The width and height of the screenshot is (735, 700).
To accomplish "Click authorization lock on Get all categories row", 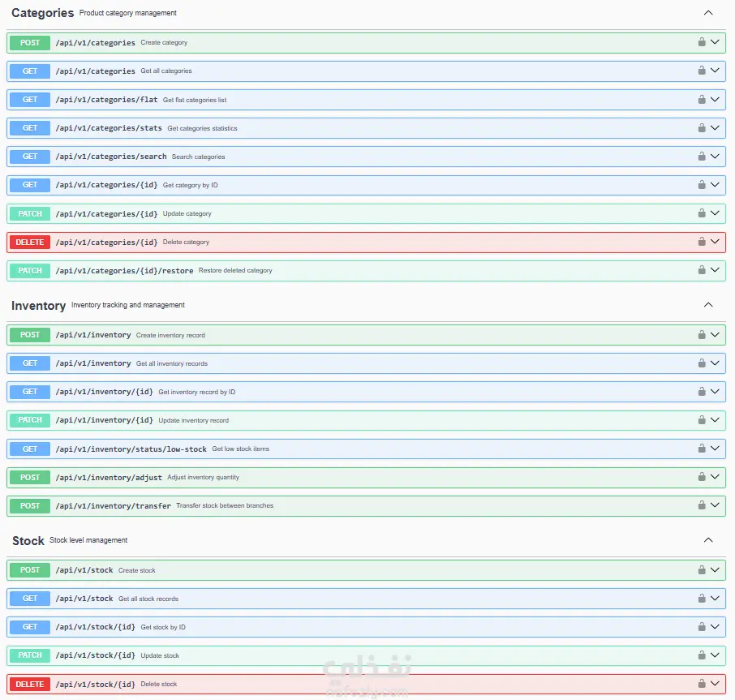I will point(702,71).
